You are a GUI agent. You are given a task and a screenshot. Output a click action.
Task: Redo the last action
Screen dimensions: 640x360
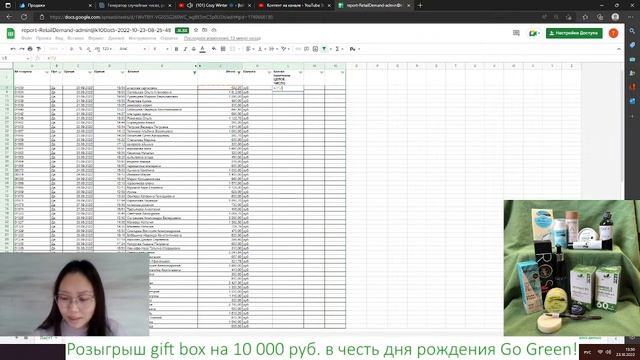pos(22,49)
